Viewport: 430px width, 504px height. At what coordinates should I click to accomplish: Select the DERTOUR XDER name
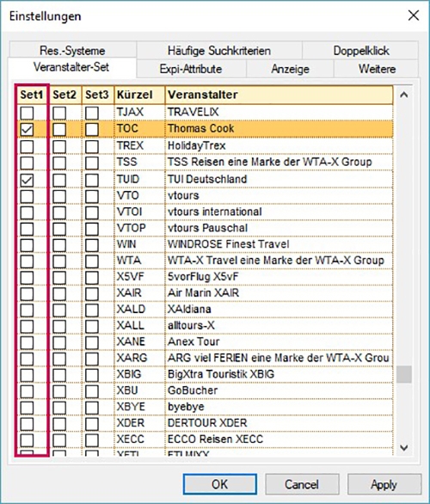(207, 422)
